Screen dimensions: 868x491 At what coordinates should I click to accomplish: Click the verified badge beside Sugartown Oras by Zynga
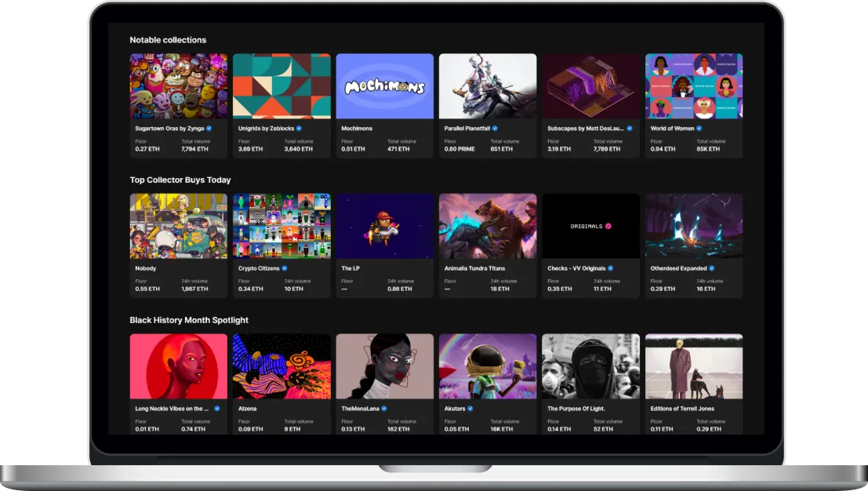pos(209,129)
